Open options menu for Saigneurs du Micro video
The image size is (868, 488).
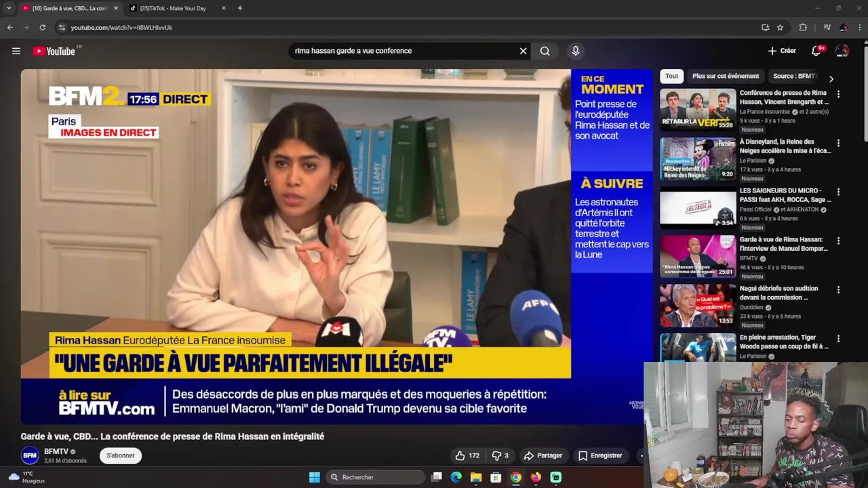click(x=838, y=192)
